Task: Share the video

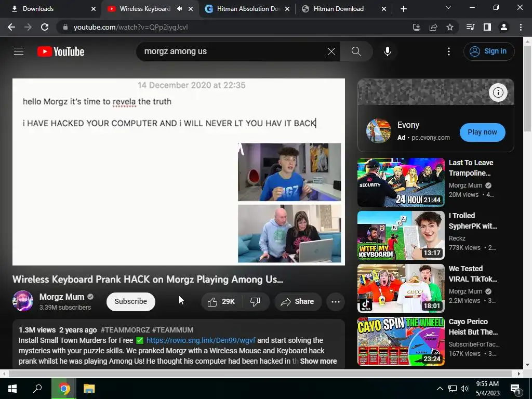Action: (x=298, y=302)
